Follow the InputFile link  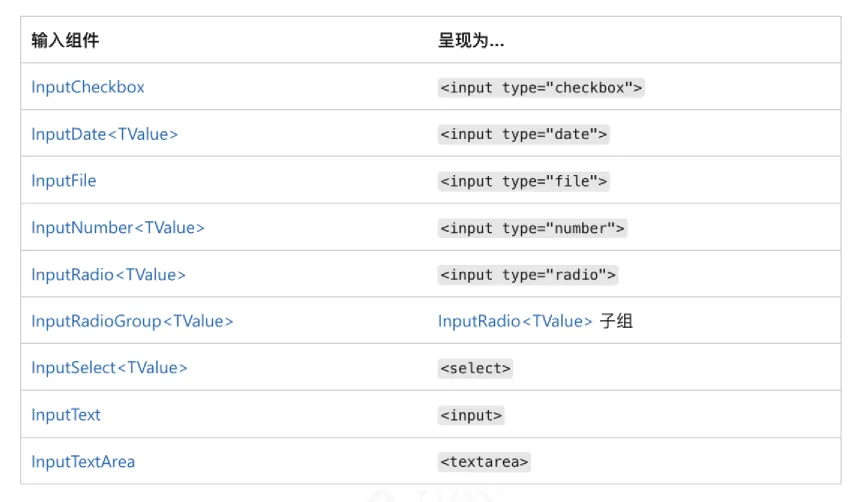63,181
